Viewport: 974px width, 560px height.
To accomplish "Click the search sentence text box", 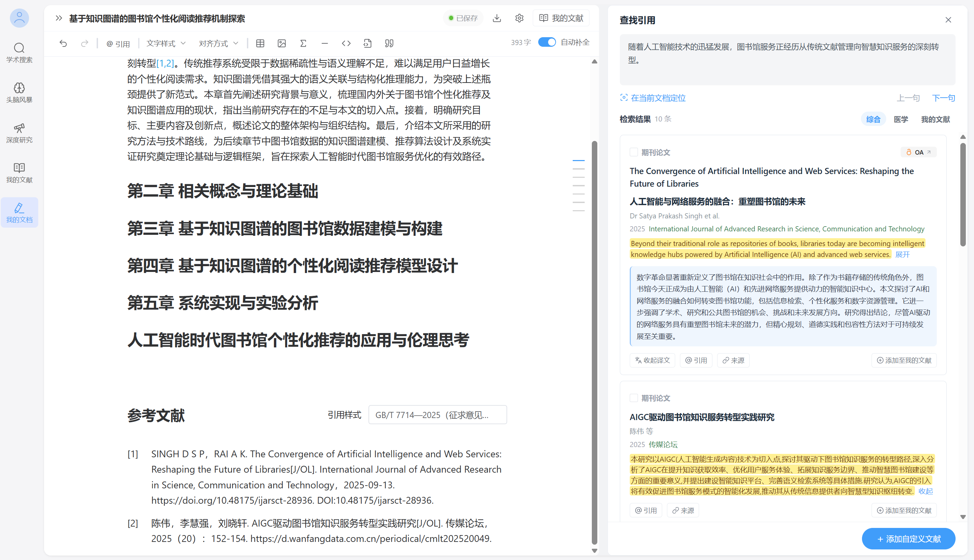I will click(x=787, y=60).
